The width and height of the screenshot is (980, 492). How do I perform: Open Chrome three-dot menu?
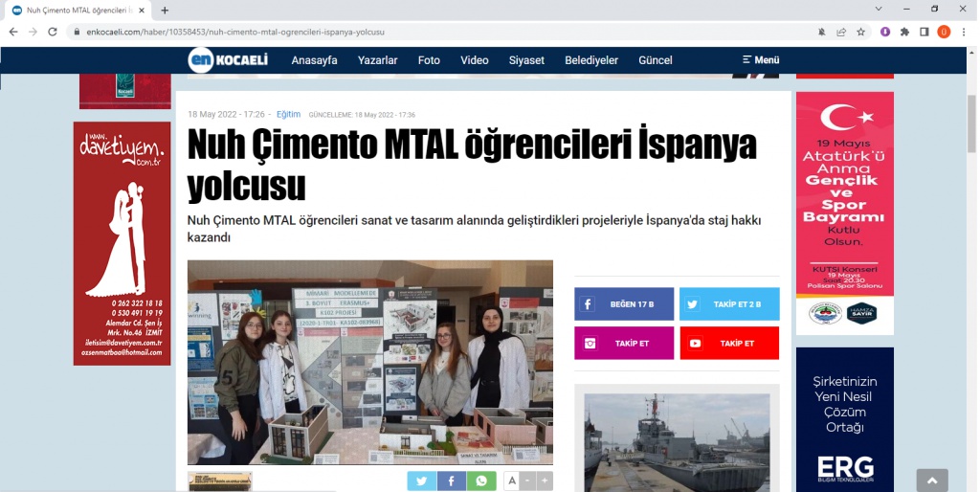click(x=964, y=32)
